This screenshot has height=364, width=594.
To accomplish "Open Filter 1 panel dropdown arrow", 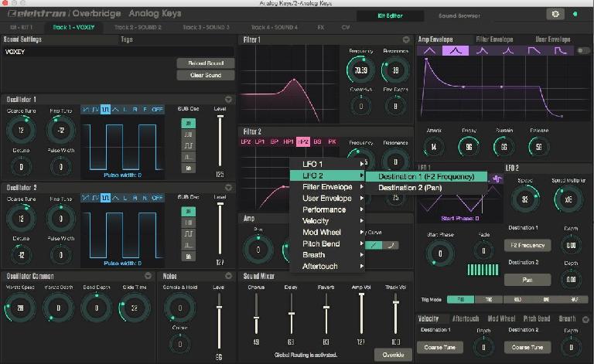I will 406,39.
